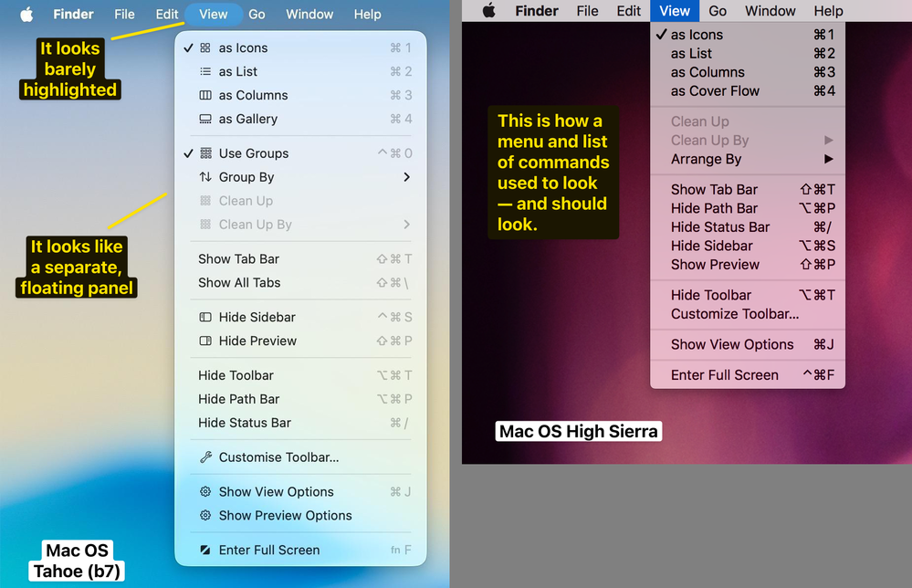Choose Show All Tabs
The height and width of the screenshot is (588, 912).
click(300, 283)
